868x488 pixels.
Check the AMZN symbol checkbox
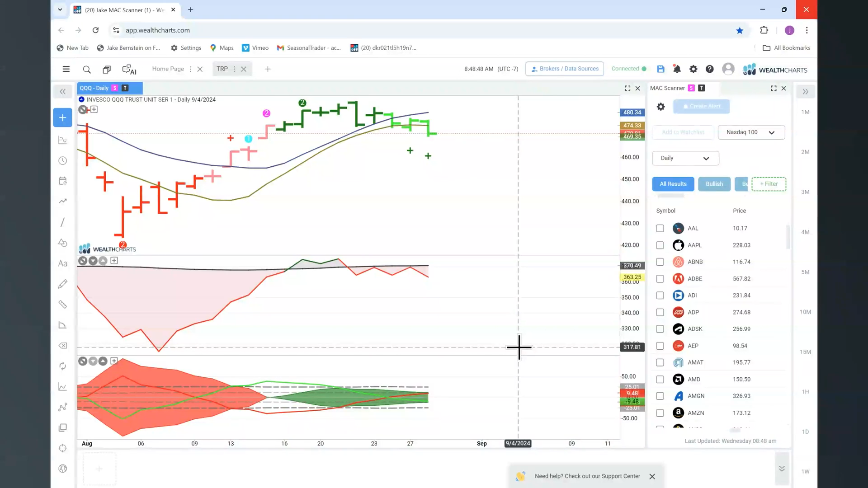coord(660,413)
